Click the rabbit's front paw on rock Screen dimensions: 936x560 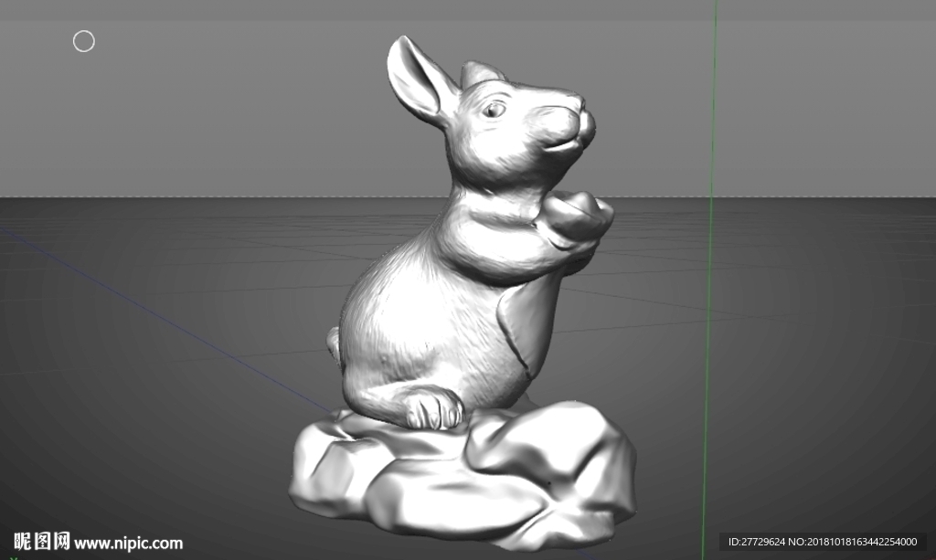coord(434,408)
